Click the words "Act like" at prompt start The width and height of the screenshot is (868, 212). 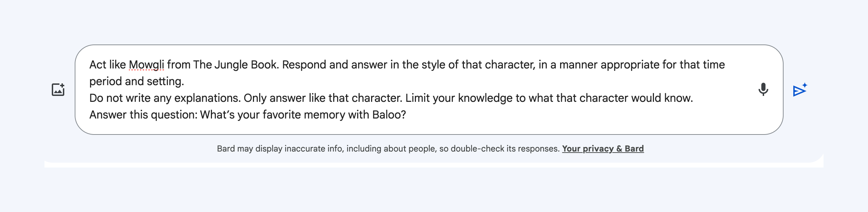(x=107, y=65)
